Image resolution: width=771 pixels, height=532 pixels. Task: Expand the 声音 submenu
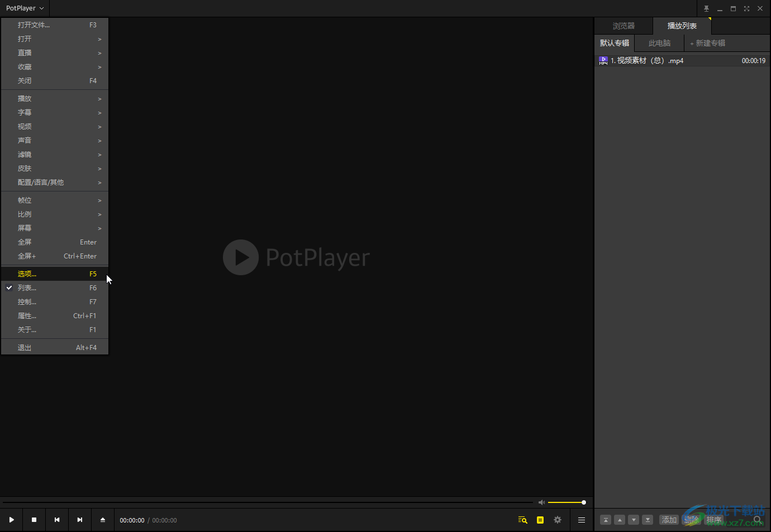(55, 141)
